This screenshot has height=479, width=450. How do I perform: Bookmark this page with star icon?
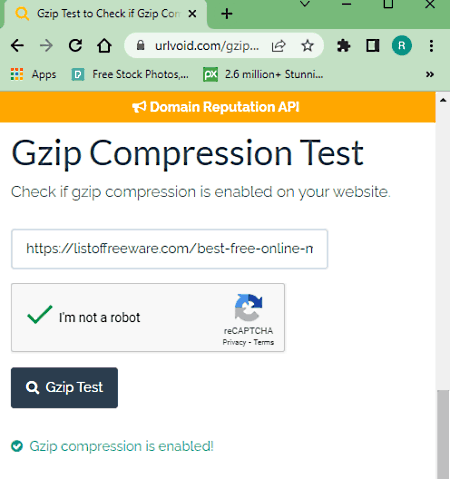click(x=307, y=46)
